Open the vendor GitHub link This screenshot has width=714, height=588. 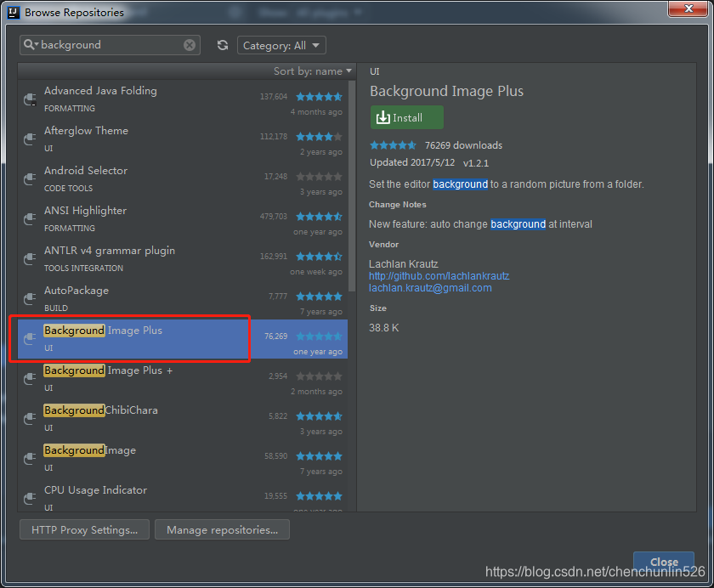coord(439,276)
